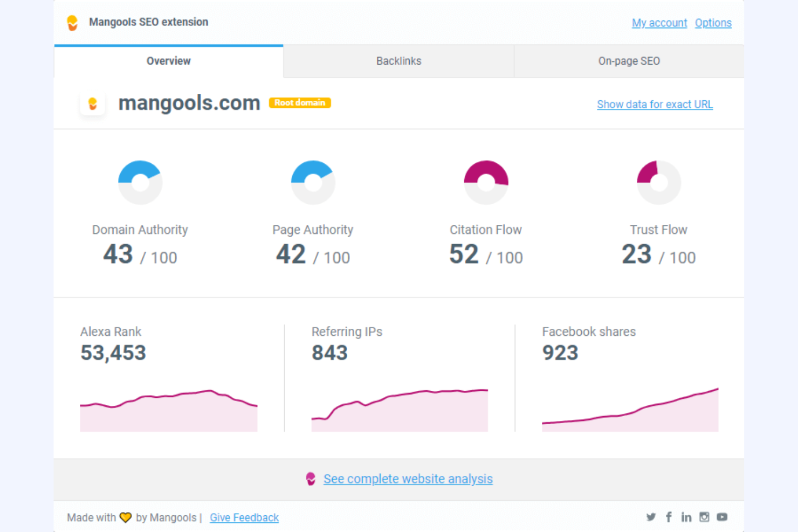Image resolution: width=798 pixels, height=532 pixels.
Task: Click the Root domain badge
Action: pyautogui.click(x=300, y=102)
